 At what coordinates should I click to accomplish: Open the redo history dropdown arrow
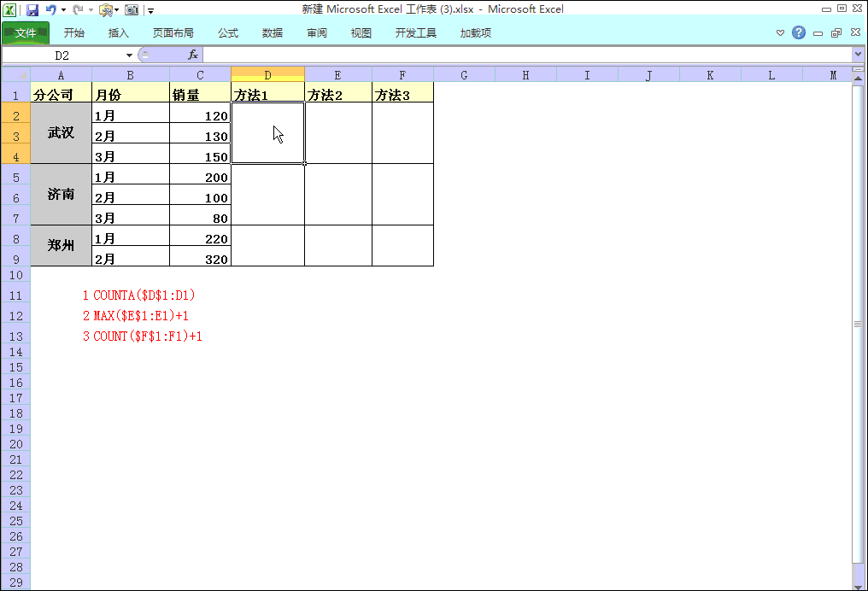coord(91,10)
